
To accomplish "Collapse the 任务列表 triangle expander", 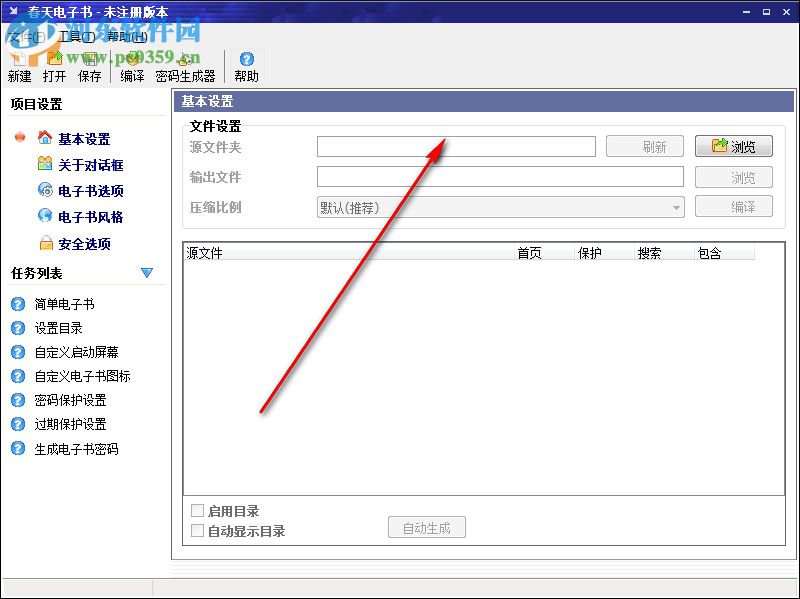I will 147,273.
